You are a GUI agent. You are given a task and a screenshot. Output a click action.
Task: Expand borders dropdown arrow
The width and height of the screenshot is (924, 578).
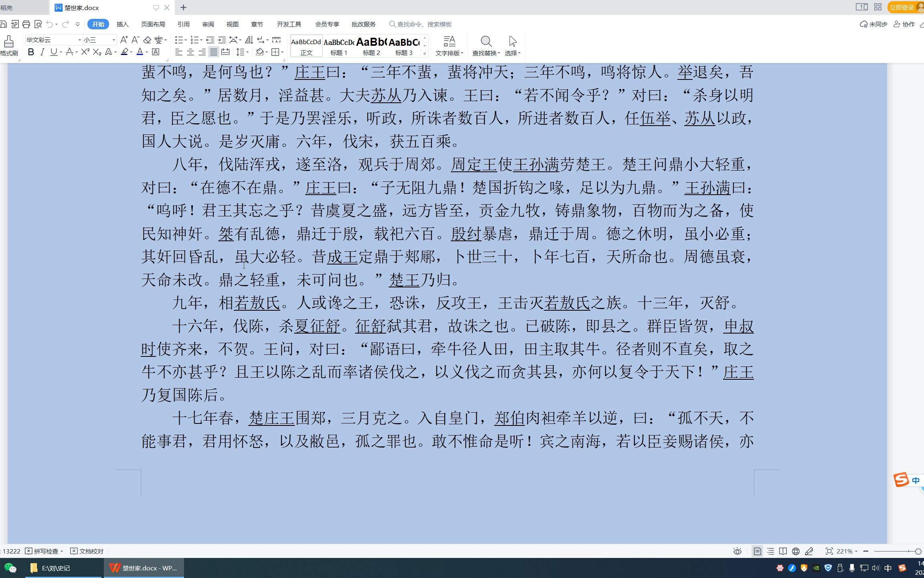point(282,52)
